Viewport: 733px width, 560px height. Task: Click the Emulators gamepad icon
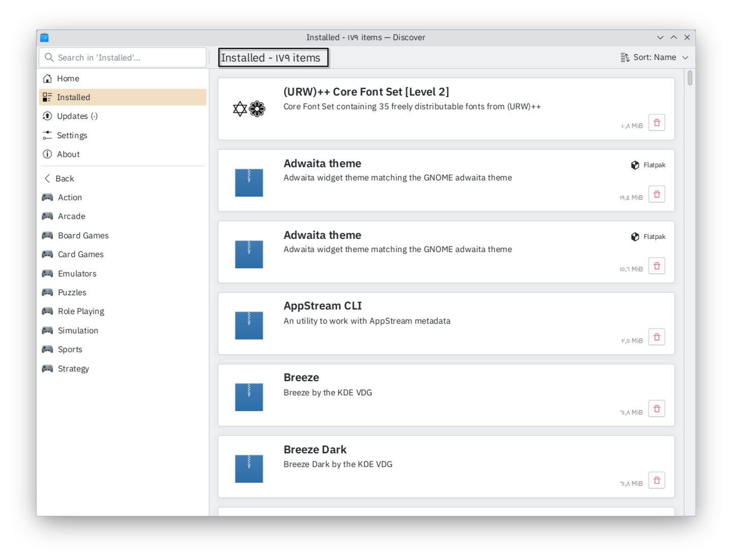(x=48, y=273)
